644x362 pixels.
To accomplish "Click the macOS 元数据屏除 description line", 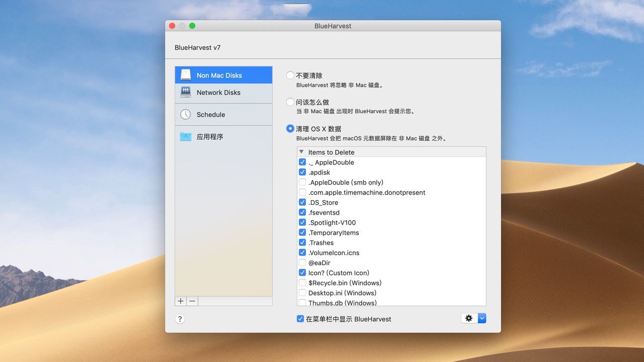I will pos(372,138).
